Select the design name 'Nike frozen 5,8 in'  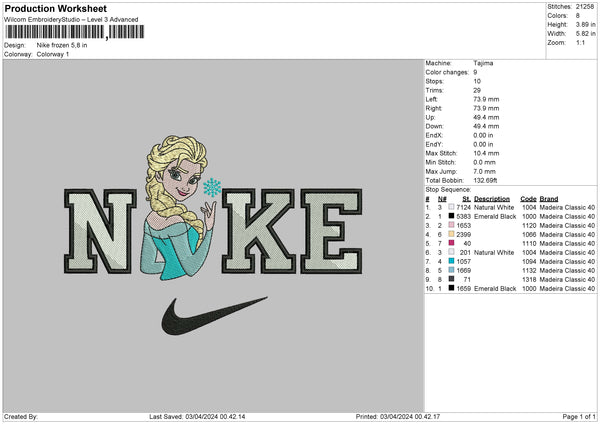[x=62, y=45]
